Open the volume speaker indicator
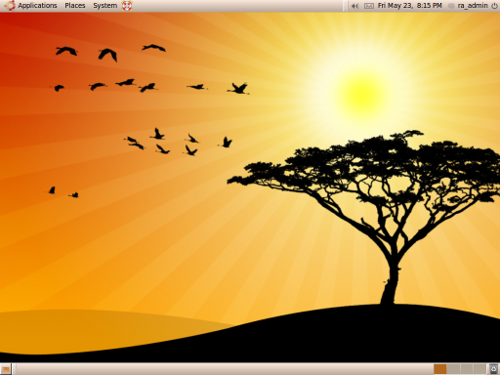 (x=355, y=6)
